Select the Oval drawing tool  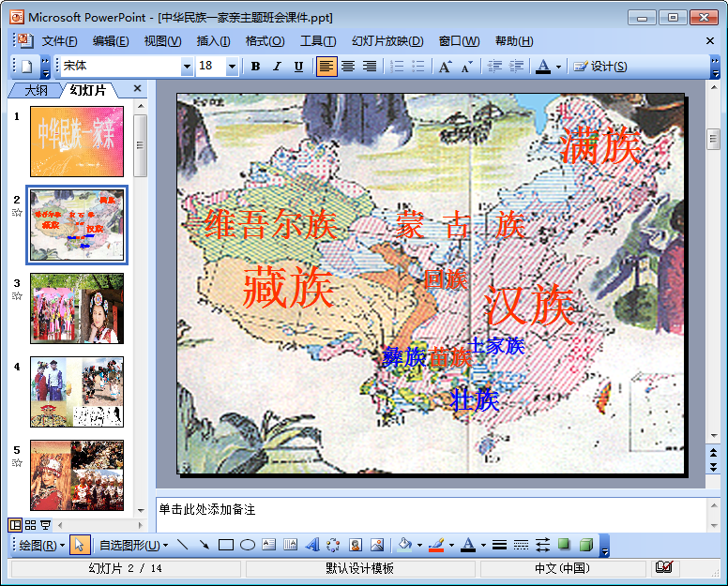pyautogui.click(x=248, y=545)
